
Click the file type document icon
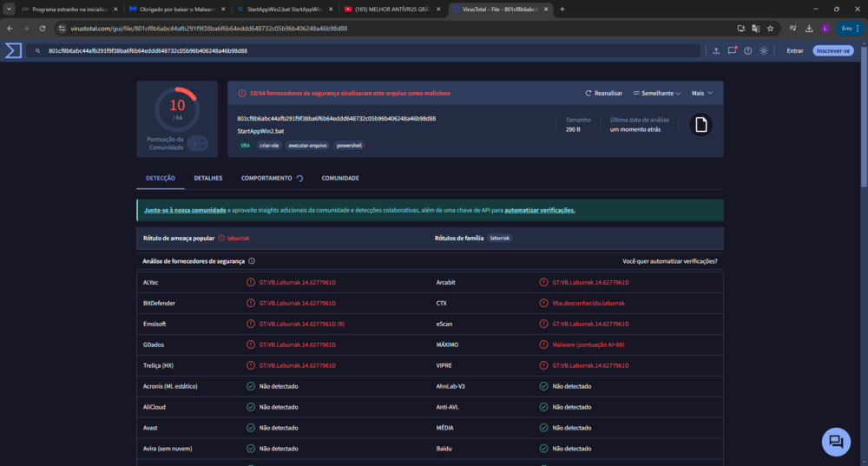point(700,126)
